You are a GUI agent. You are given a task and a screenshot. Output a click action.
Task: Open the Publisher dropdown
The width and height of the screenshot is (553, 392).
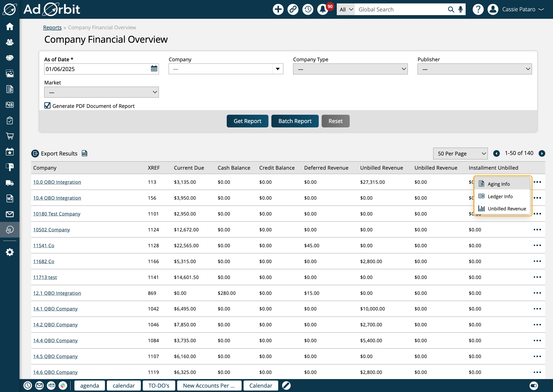coord(474,69)
